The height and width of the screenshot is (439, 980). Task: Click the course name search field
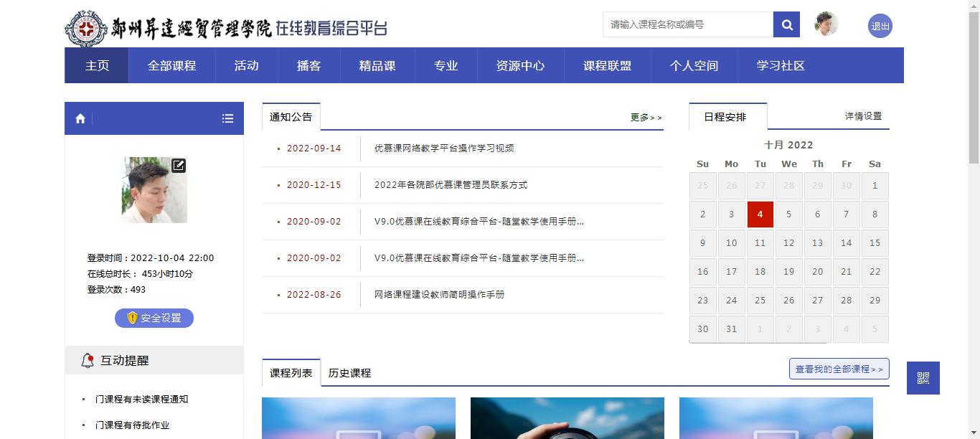(687, 24)
